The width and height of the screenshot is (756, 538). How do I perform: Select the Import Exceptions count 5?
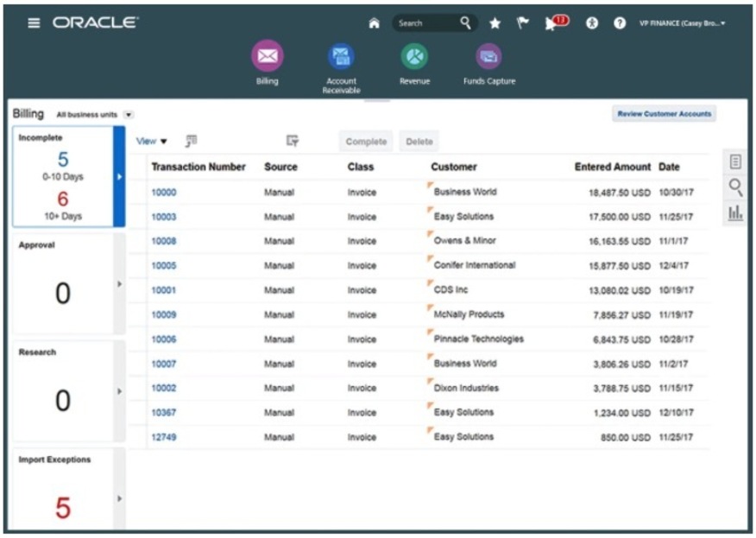tap(63, 508)
